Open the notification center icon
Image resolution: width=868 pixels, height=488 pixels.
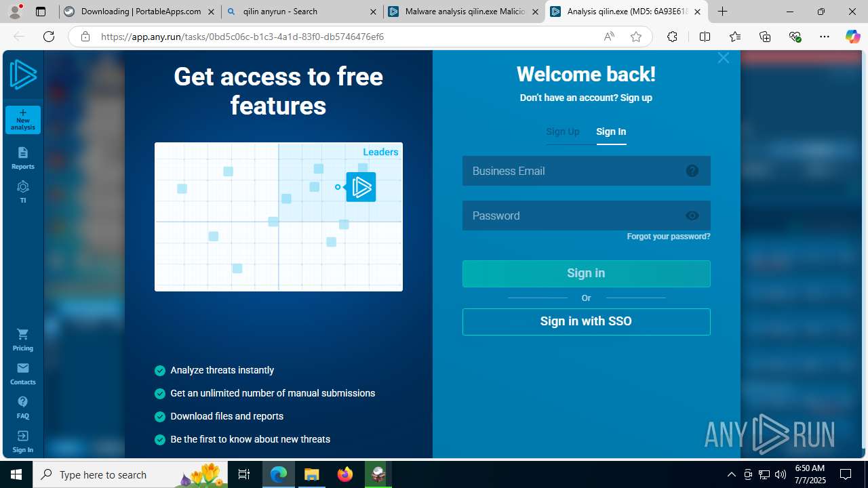click(x=846, y=474)
